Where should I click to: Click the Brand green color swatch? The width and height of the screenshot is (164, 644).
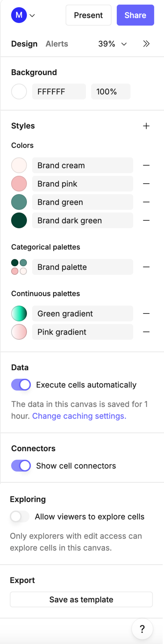pos(19,202)
